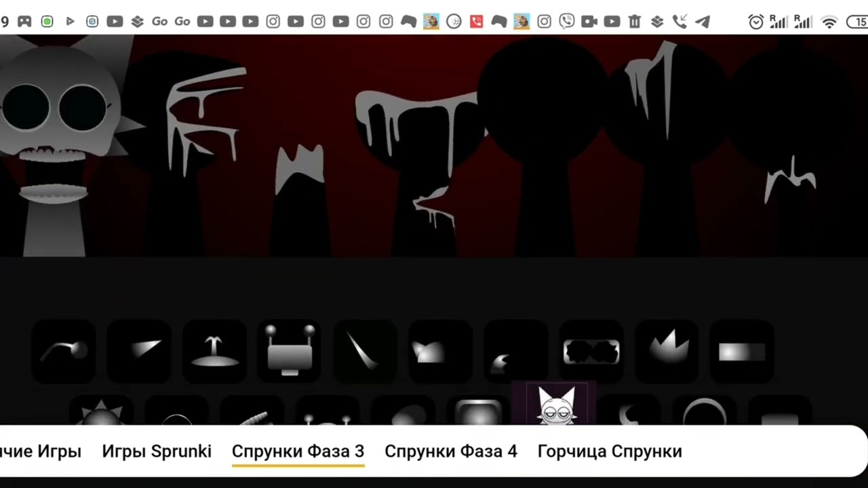The width and height of the screenshot is (868, 488).
Task: Pick the spiky sun sound icon
Action: tap(102, 411)
